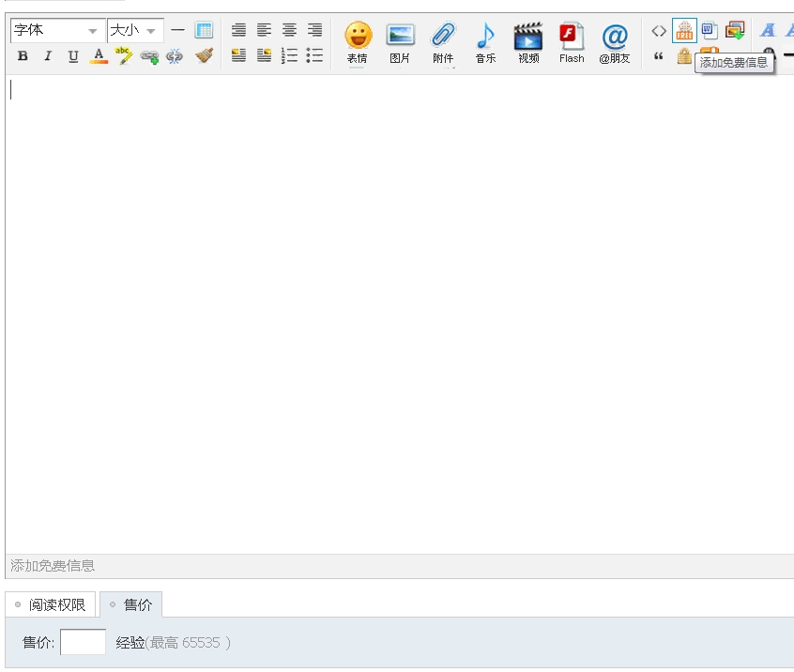Switch to the 售价 tab
The height and width of the screenshot is (672, 794).
coord(131,604)
